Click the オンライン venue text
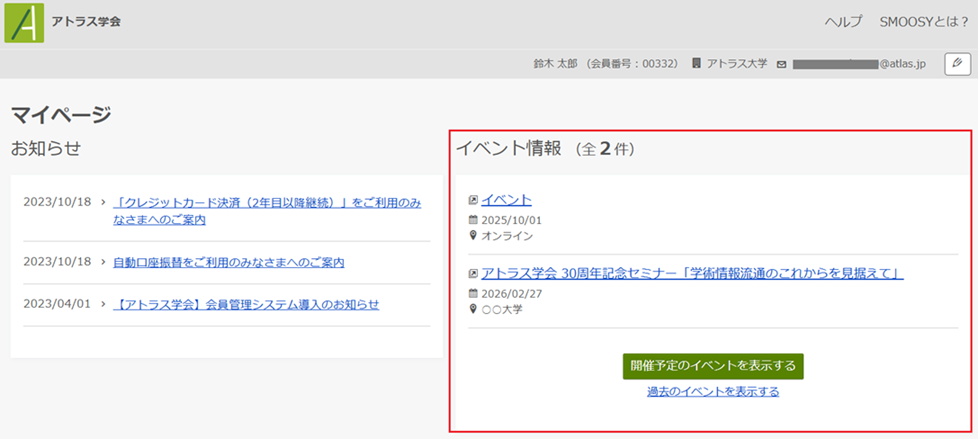 (x=507, y=236)
